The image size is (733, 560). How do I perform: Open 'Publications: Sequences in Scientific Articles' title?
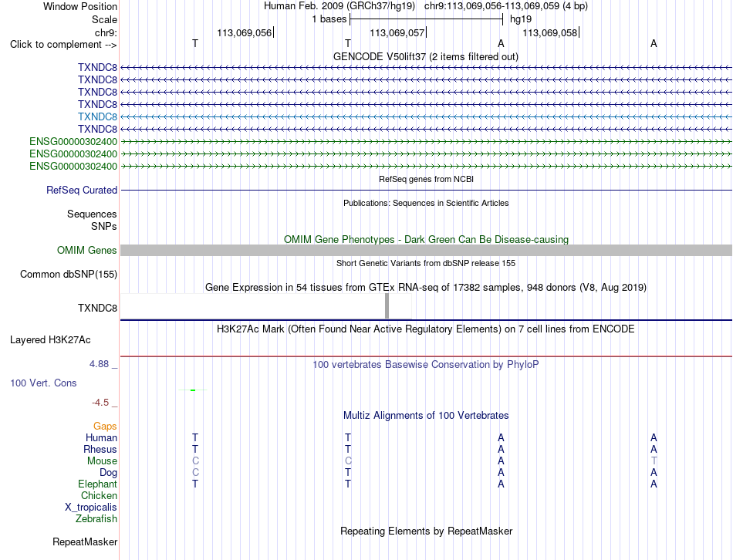coord(426,203)
